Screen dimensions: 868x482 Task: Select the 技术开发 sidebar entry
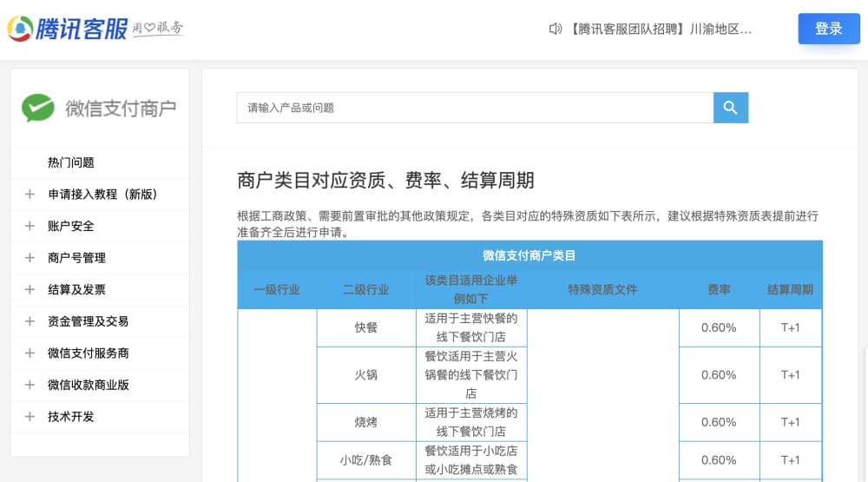pos(71,417)
